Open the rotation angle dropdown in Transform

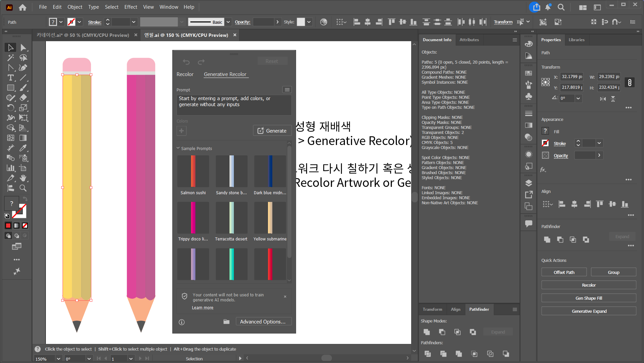click(x=578, y=98)
